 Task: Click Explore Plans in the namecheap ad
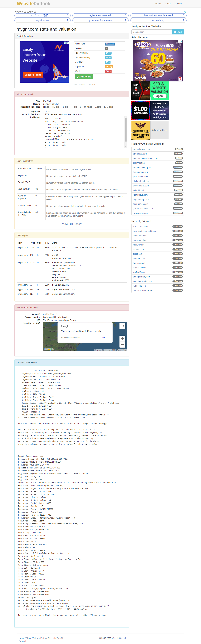click(x=33, y=75)
